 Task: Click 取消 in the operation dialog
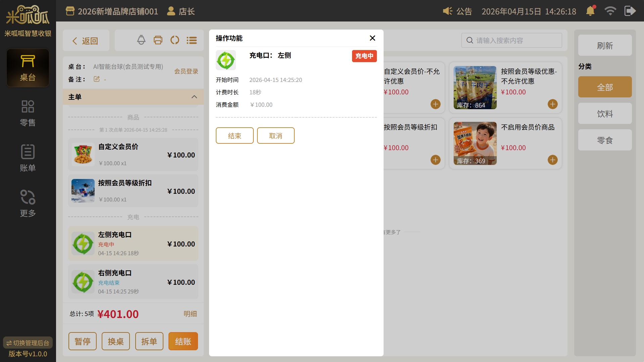276,136
